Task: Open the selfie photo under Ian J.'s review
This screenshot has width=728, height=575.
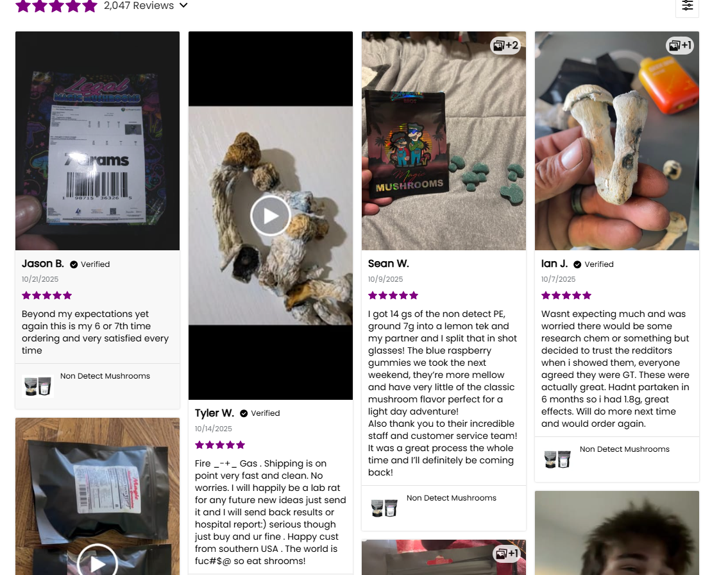Action: pos(617,533)
